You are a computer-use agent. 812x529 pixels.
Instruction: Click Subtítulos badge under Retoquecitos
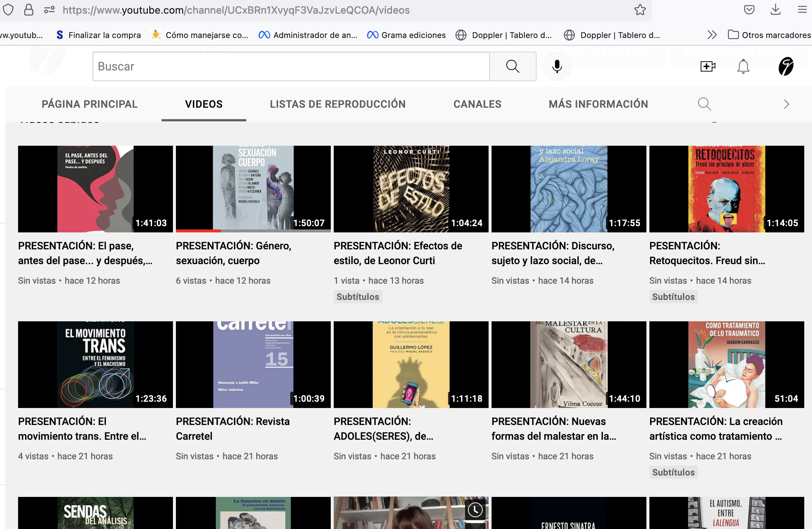[673, 297]
